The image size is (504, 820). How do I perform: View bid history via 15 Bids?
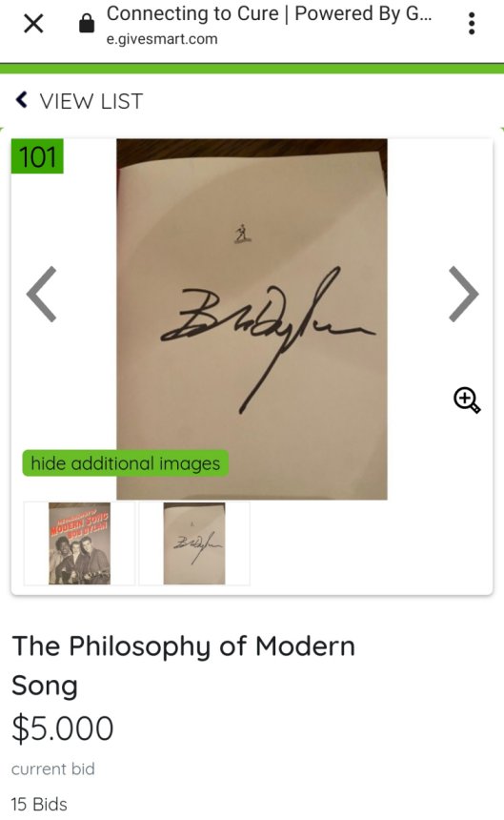39,804
